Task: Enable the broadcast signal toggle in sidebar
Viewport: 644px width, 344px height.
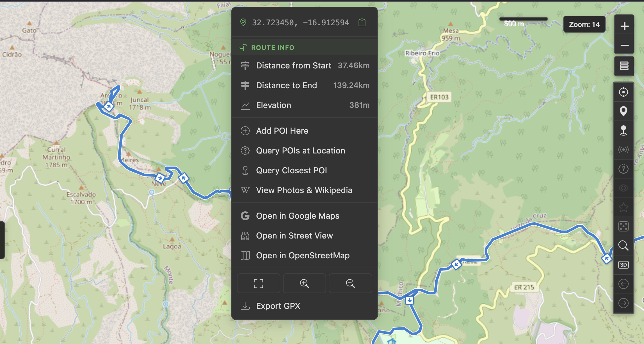Action: (624, 150)
